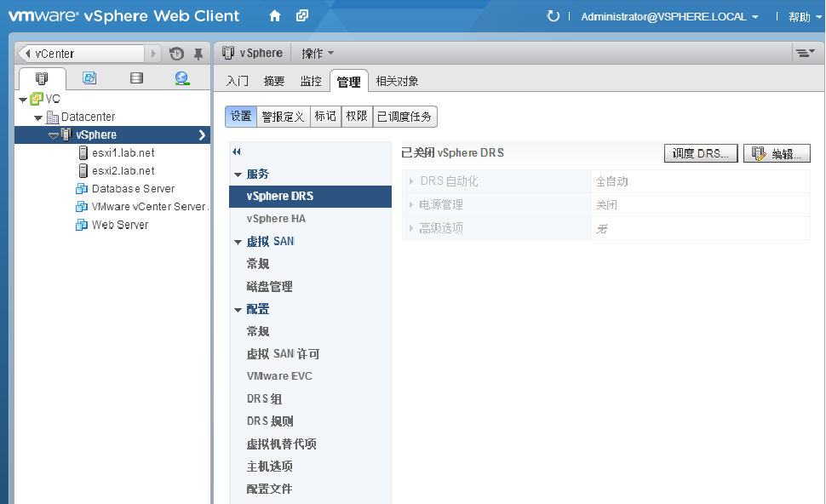826x504 pixels.
Task: Select the 管理 tab
Action: point(349,82)
